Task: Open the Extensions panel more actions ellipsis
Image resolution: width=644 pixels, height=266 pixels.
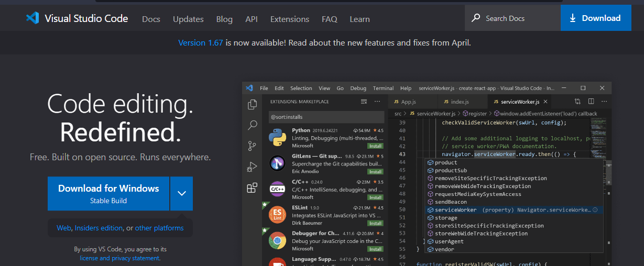Action: point(378,102)
